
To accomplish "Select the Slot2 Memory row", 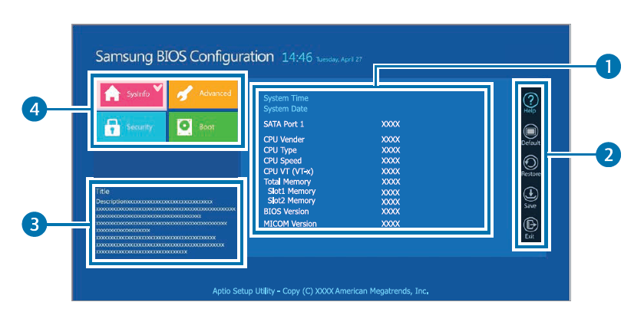I will [333, 201].
